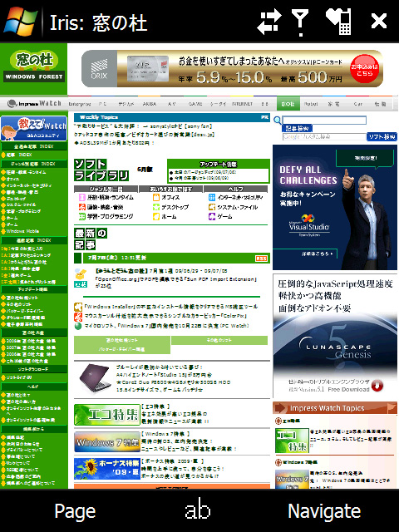Viewport: 399px width, 532px height.
Task: Open the green エコ特集 banner
Action: coord(107,415)
